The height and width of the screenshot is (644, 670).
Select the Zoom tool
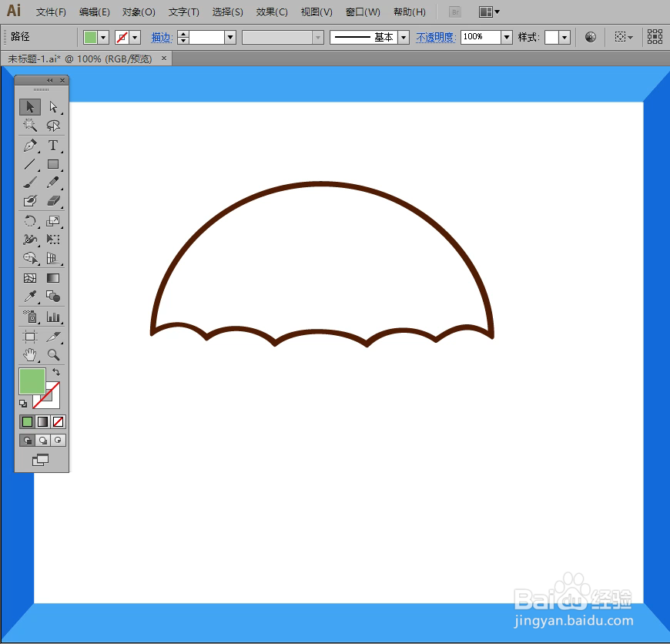[53, 354]
